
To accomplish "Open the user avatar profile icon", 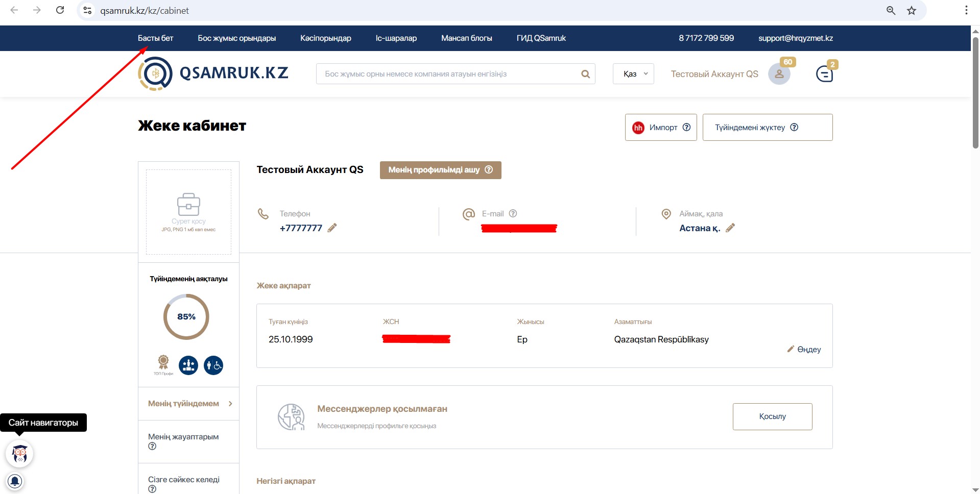I will 779,75.
